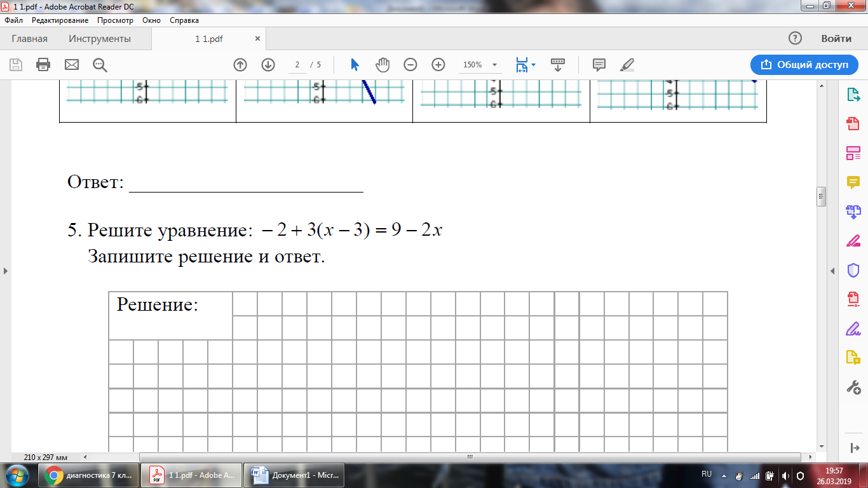Open the Редактирование menu

pyautogui.click(x=60, y=20)
